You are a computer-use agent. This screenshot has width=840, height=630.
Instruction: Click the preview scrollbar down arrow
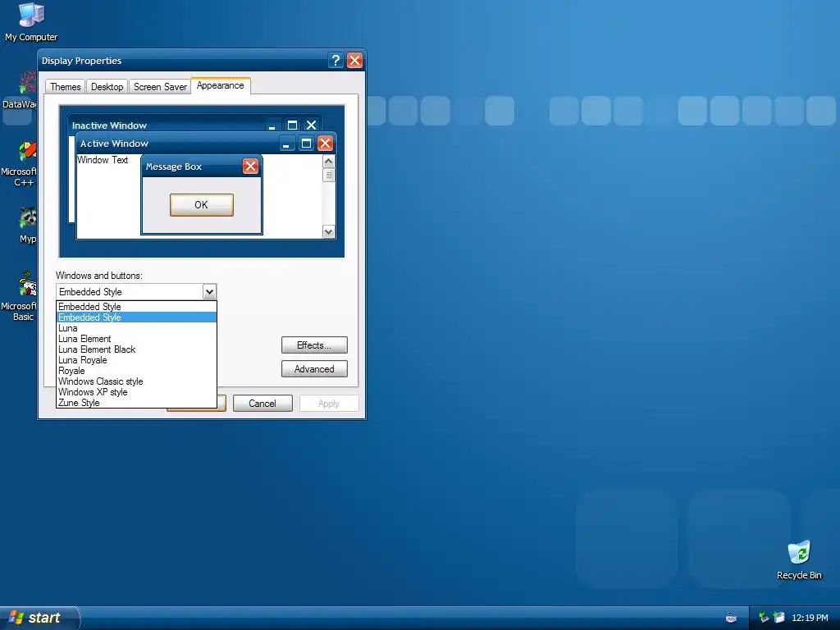329,231
